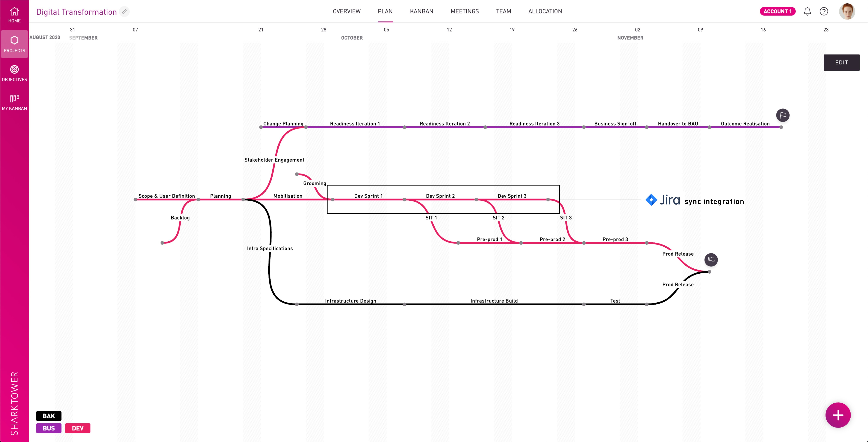Select the Infra Specifications activity
Image resolution: width=868 pixels, height=442 pixels.
point(270,248)
